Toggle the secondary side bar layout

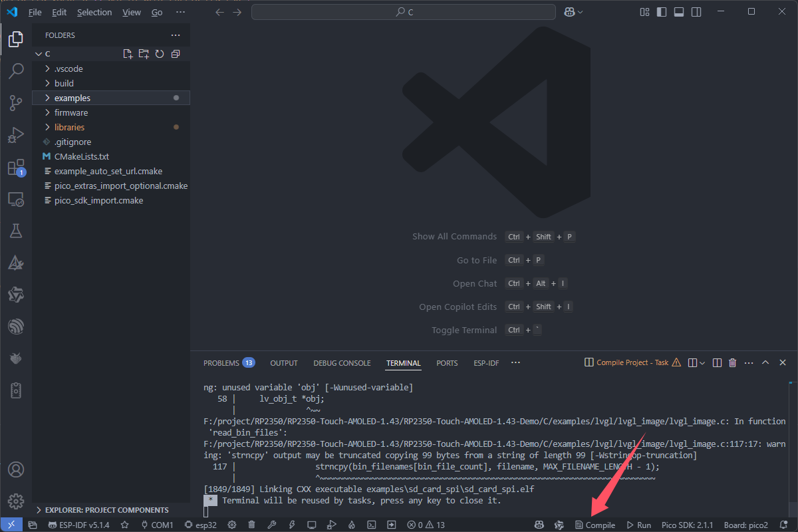[x=696, y=12]
